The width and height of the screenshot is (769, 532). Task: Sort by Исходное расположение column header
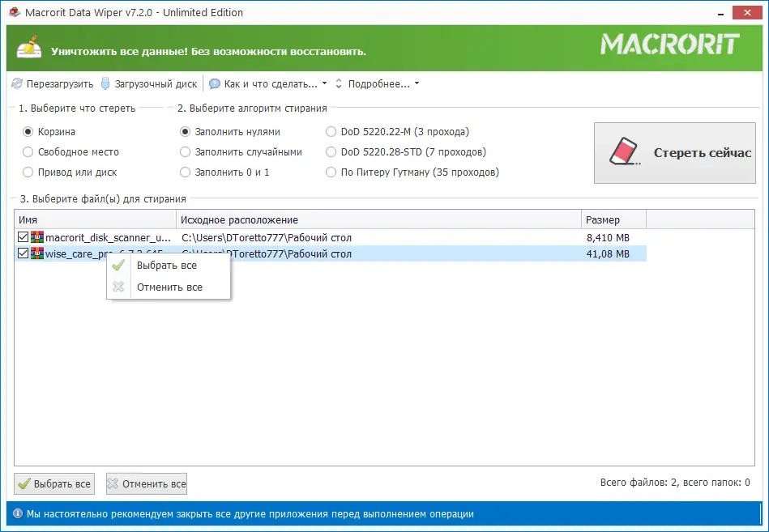click(x=378, y=219)
